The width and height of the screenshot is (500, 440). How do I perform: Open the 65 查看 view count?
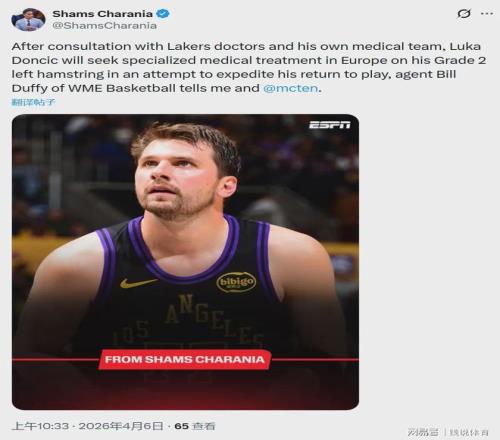click(x=195, y=426)
